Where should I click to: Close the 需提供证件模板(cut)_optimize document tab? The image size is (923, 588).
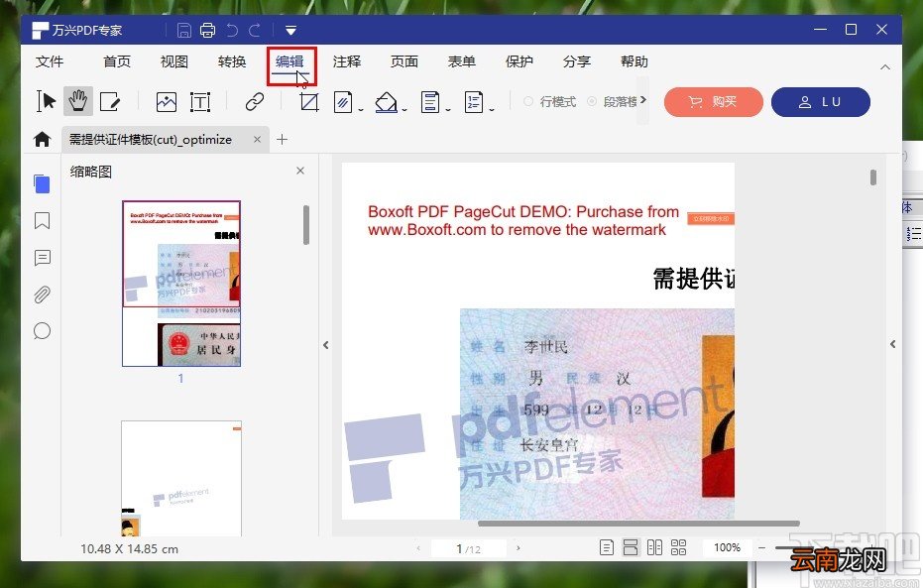(257, 140)
